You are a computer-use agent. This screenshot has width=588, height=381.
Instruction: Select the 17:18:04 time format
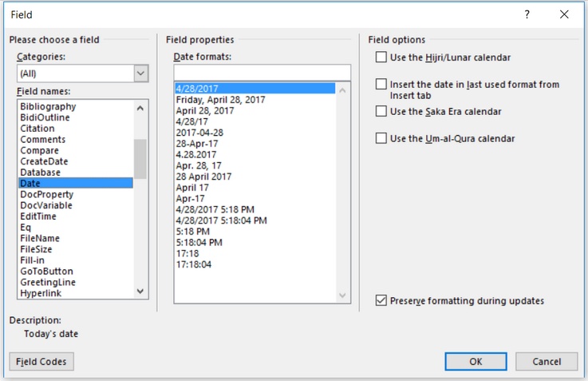(x=194, y=264)
